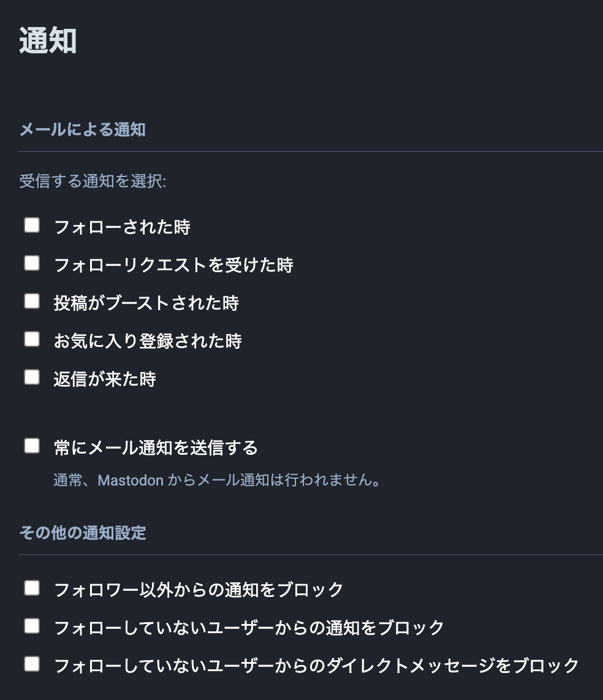This screenshot has width=603, height=700.
Task: Click the フォロワー以外からの通知をブロック label text
Action: point(199,590)
